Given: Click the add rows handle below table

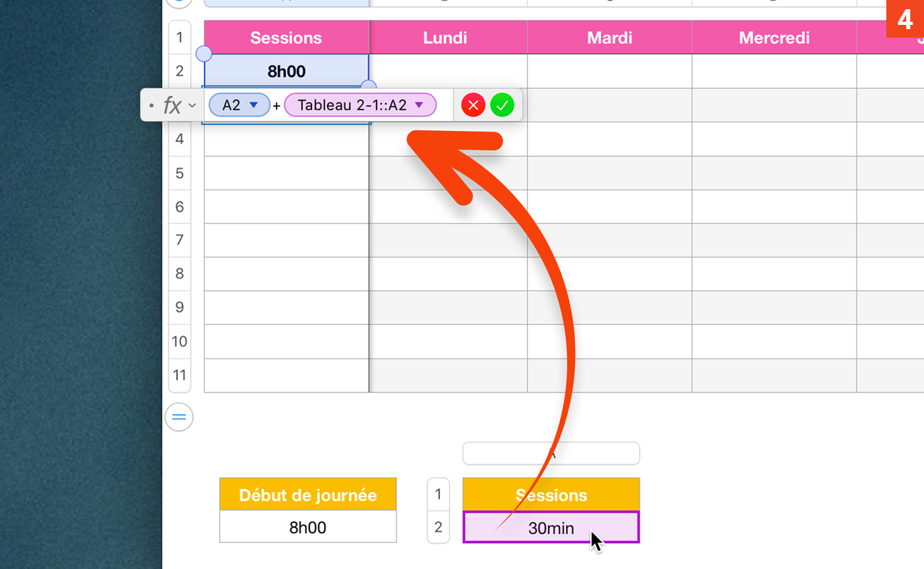Looking at the screenshot, I should (179, 417).
